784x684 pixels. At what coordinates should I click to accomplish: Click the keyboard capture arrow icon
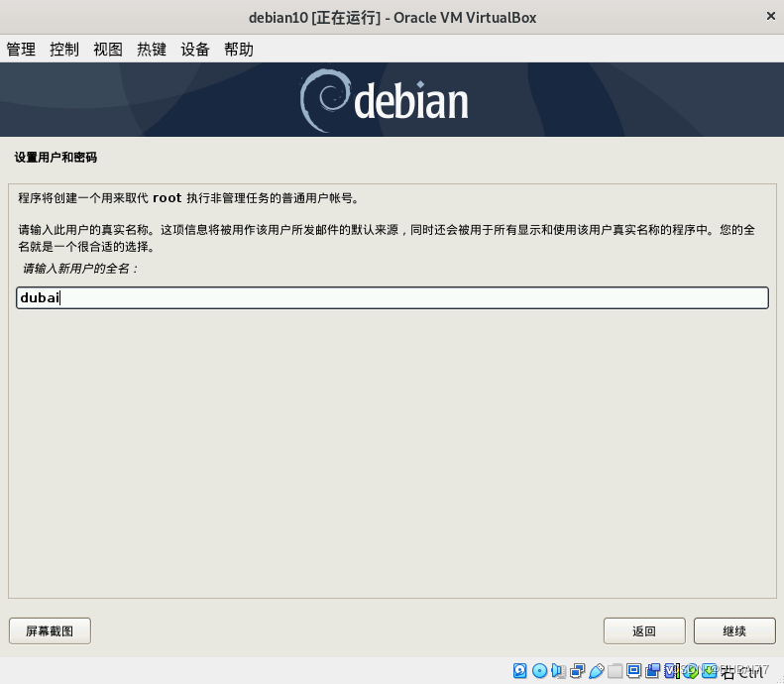click(x=709, y=670)
